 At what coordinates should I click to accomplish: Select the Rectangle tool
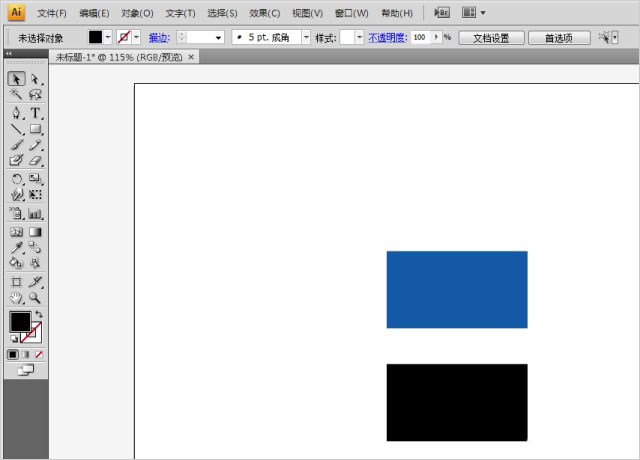click(35, 129)
